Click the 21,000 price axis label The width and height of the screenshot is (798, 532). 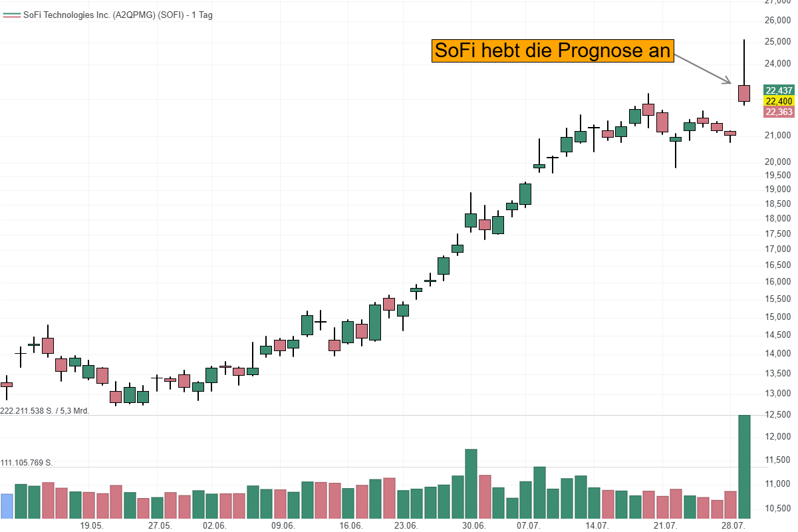778,136
